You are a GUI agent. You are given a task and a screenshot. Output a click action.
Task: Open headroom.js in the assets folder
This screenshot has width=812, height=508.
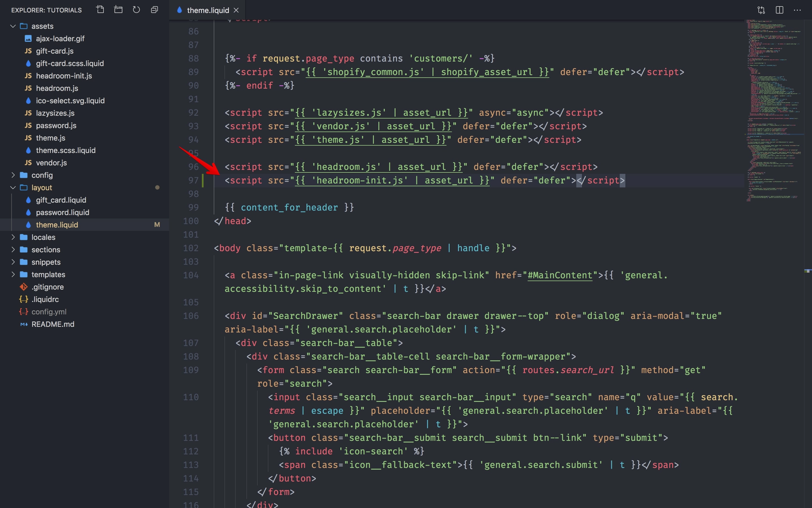[85, 88]
